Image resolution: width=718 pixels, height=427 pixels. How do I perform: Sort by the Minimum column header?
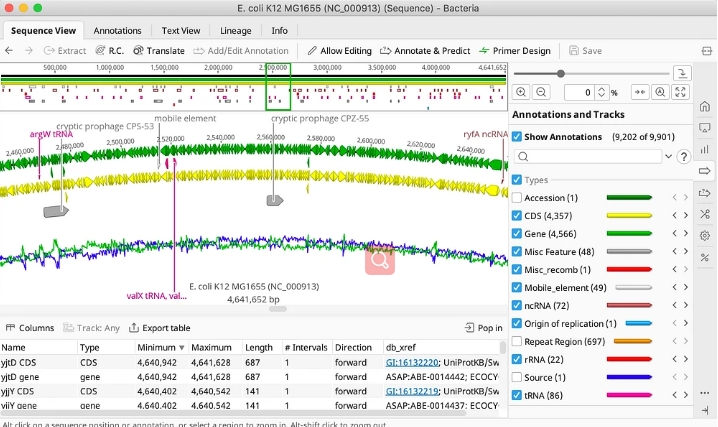[157, 347]
